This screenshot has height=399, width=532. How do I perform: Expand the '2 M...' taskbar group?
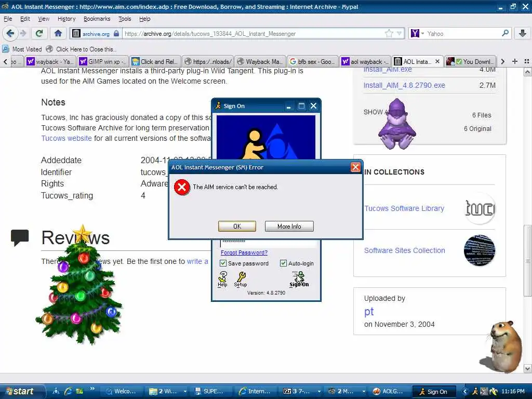point(363,392)
